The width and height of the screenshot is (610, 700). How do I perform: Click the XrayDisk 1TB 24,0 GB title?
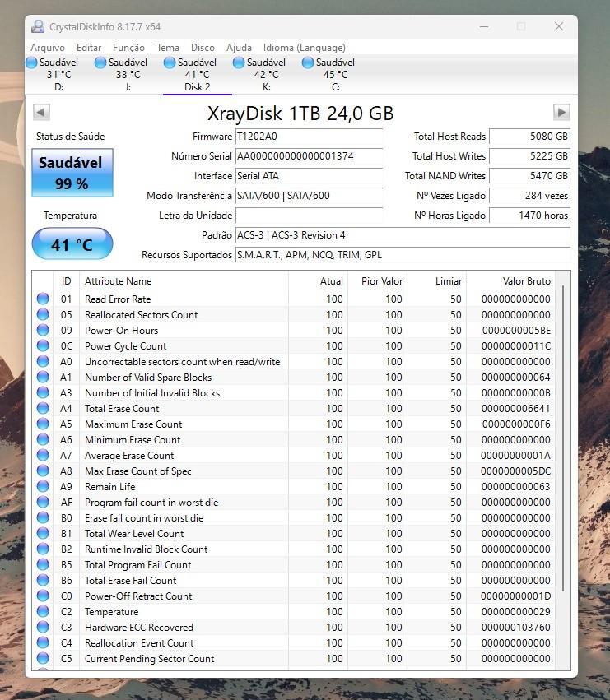coord(300,114)
